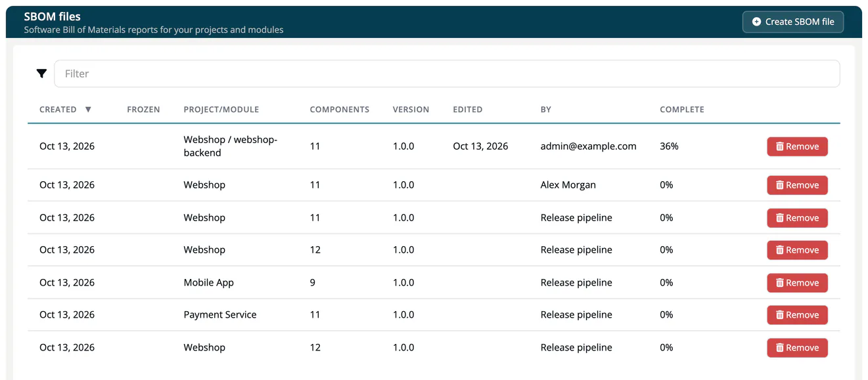The height and width of the screenshot is (380, 868).
Task: Click trash icon in webshop-backend row
Action: click(780, 146)
